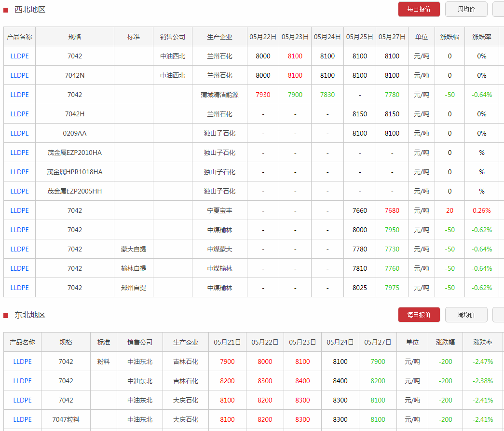Viewport: 504px width, 431px height.
Task: Click LLDPE link for 7047粒料 row
Action: [23, 419]
